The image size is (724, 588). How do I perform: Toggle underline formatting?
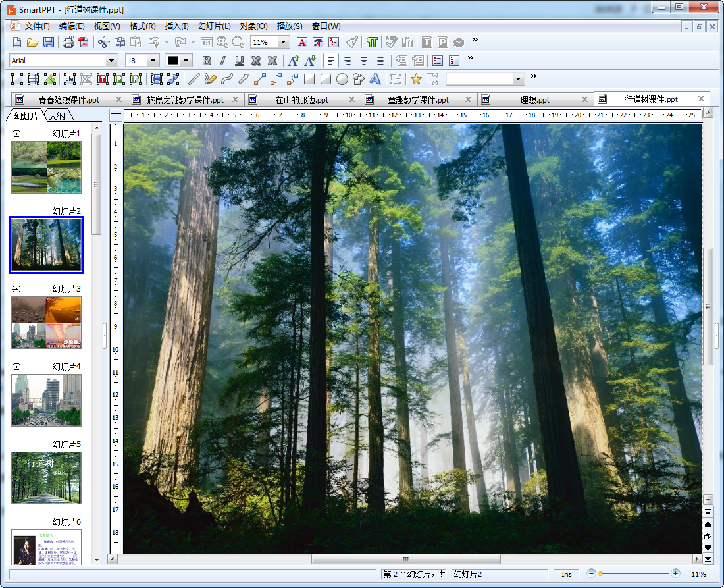(239, 61)
